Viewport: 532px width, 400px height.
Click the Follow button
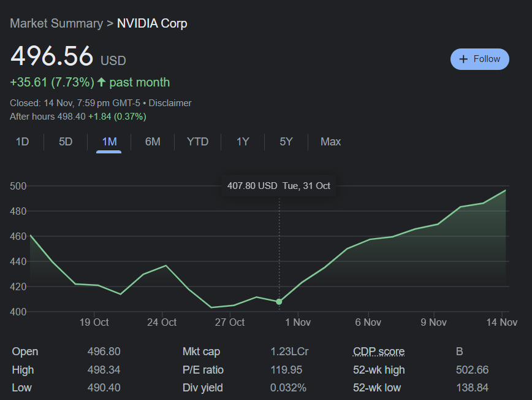click(x=479, y=59)
